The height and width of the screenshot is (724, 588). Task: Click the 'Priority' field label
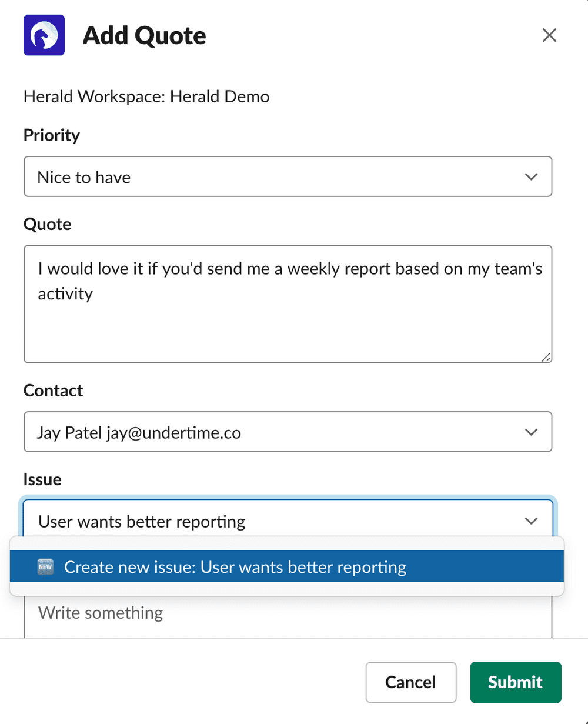pyautogui.click(x=52, y=135)
